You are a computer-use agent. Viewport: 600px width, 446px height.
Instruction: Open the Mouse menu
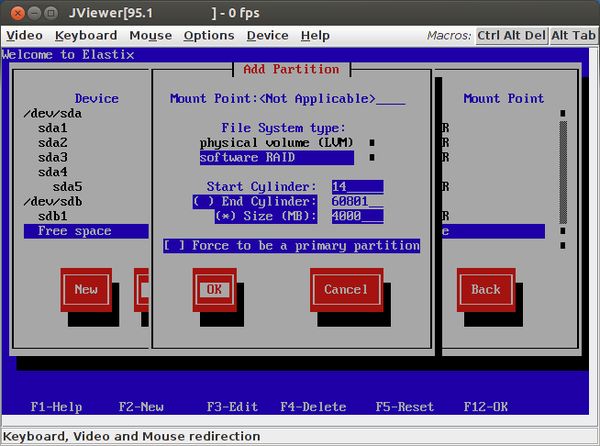(150, 36)
